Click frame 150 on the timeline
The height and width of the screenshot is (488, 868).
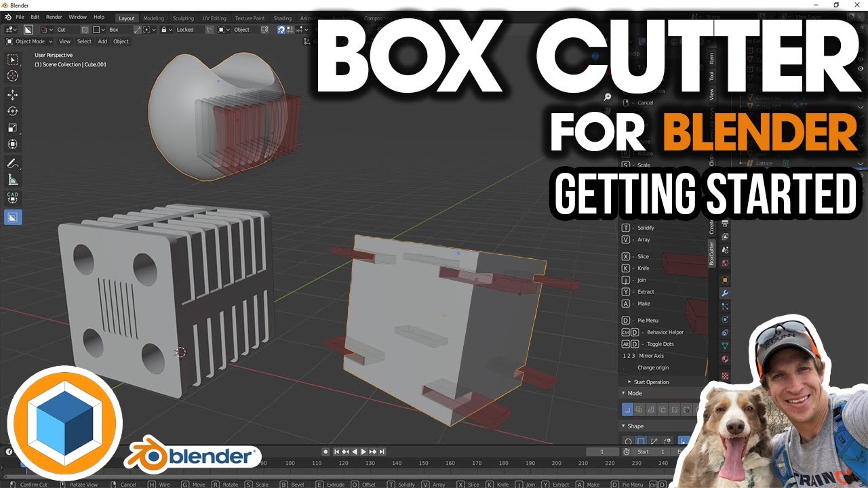pyautogui.click(x=423, y=463)
